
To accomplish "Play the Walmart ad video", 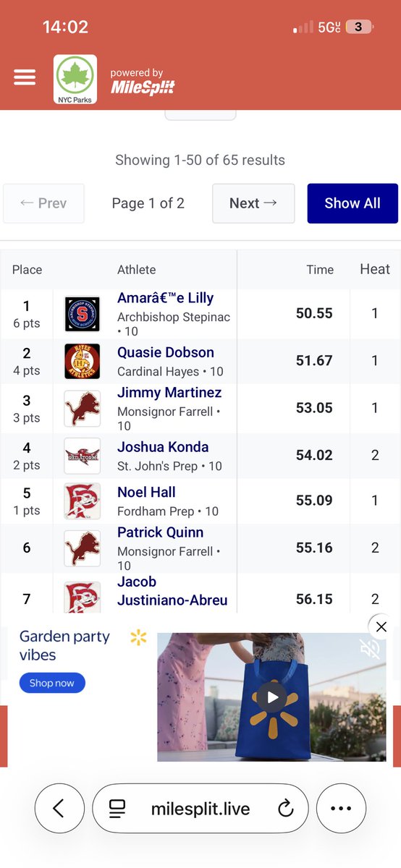I will pyautogui.click(x=272, y=697).
